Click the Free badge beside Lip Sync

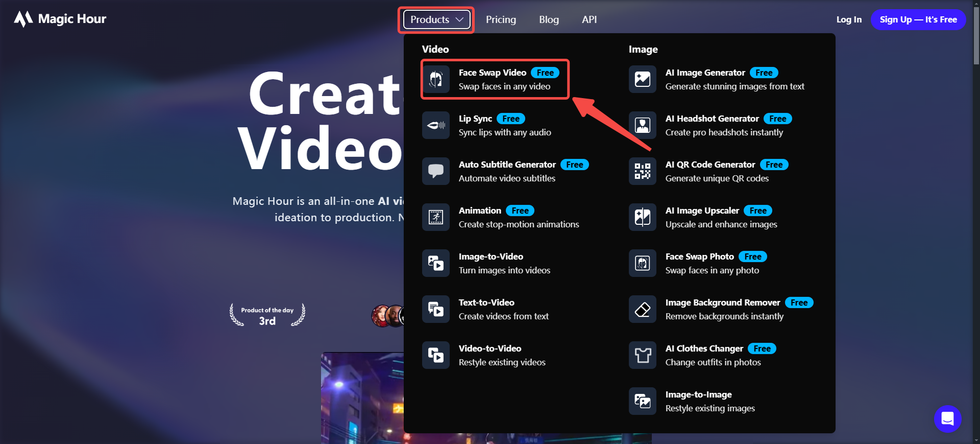tap(511, 119)
